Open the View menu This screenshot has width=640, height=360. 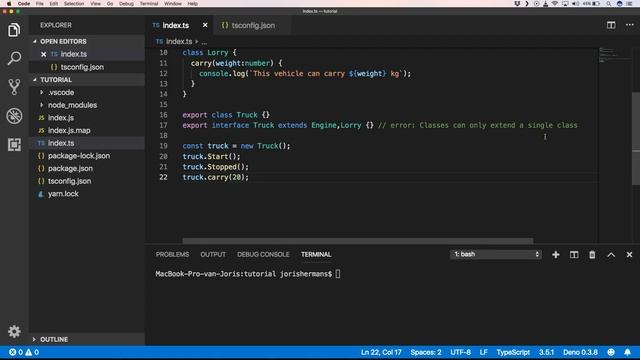(96, 4)
